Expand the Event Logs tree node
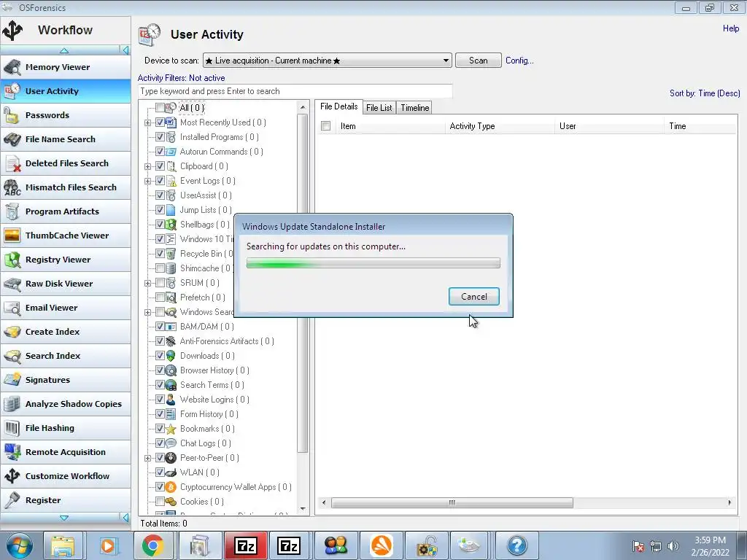747x560 pixels. pyautogui.click(x=147, y=181)
